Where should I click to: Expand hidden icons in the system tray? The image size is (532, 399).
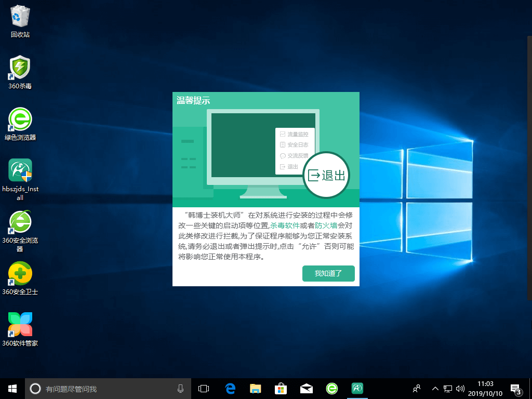(x=435, y=388)
